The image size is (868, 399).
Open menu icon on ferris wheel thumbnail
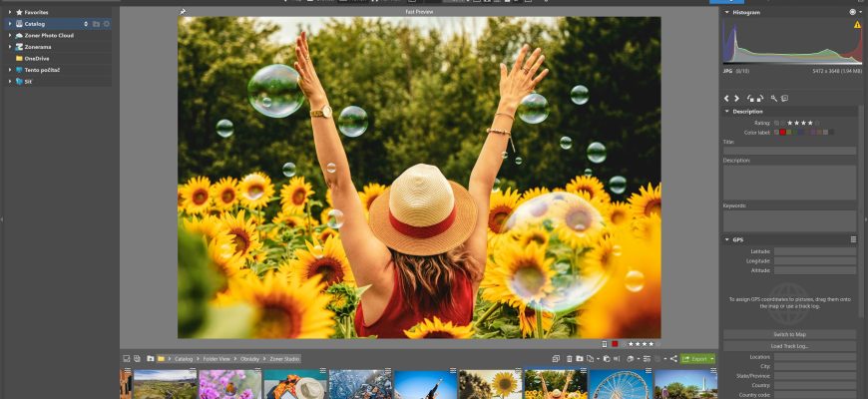point(649,371)
